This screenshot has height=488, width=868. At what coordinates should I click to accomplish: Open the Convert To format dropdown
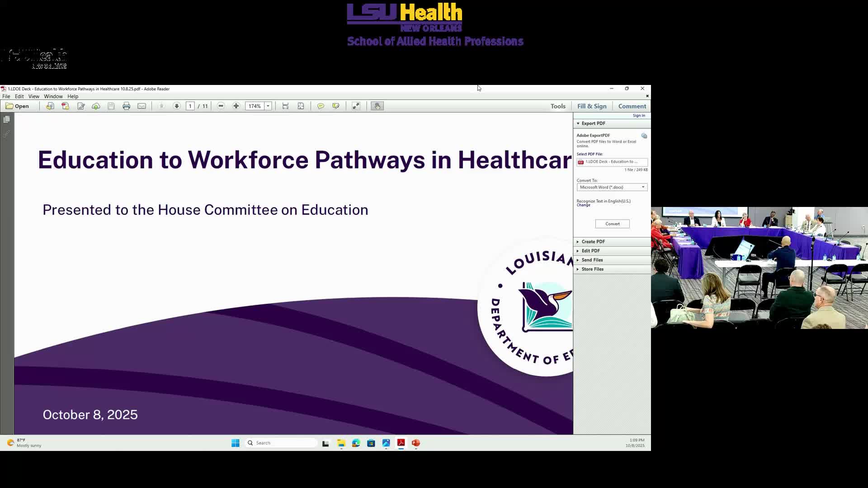click(x=643, y=187)
